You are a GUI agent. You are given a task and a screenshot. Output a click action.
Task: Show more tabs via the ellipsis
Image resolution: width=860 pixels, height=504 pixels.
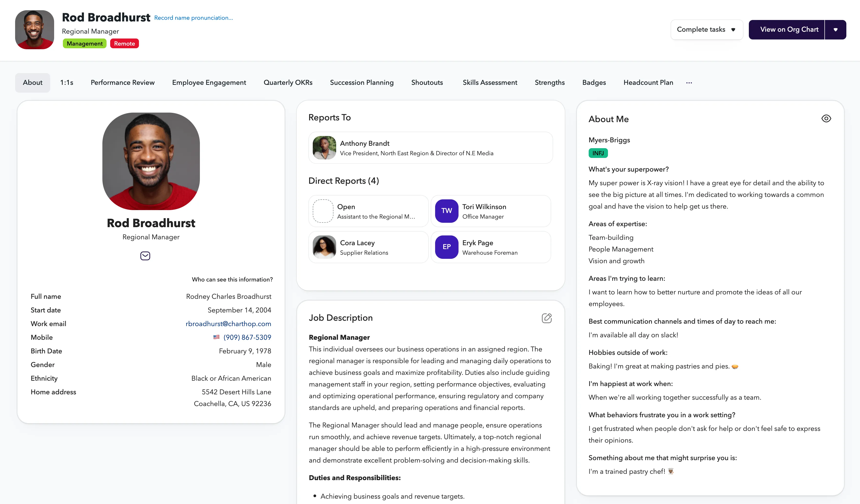689,83
